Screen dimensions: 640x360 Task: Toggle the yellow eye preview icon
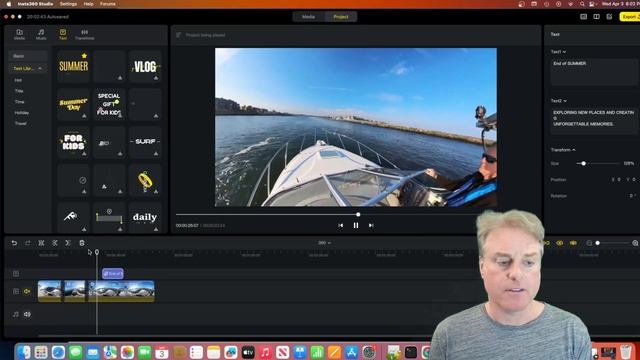pos(560,243)
